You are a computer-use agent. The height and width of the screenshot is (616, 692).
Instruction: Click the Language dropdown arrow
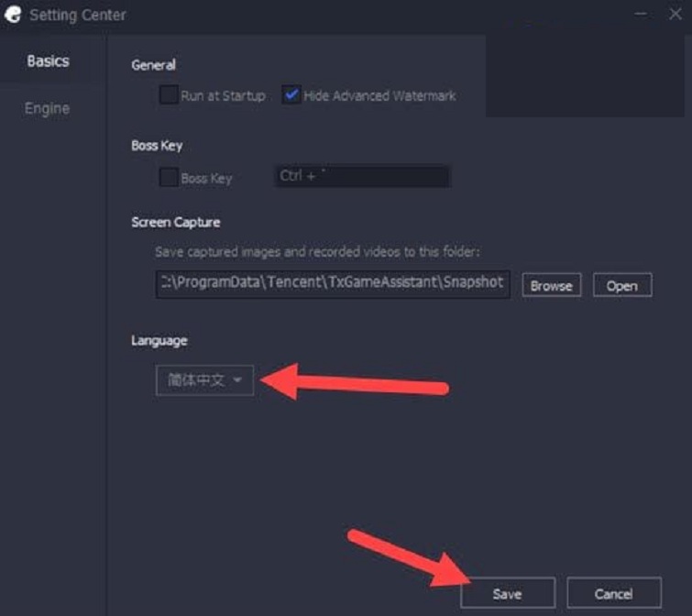(238, 380)
